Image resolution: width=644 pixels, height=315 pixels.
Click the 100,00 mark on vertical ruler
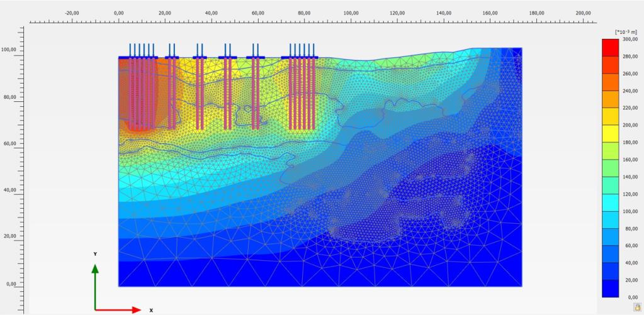[x=9, y=50]
